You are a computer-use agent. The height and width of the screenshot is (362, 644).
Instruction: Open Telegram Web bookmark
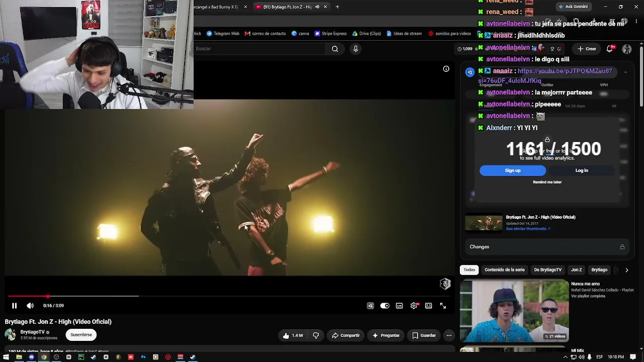[223, 34]
